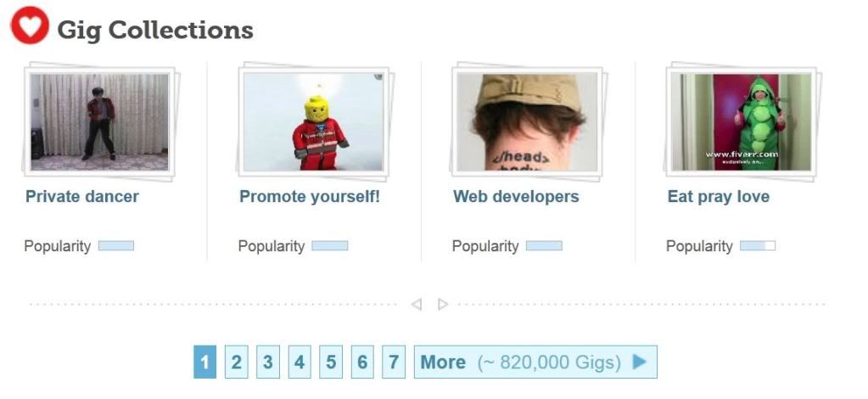Follow the Promote yourself! link
Viewport: 868px width, 399px height.
pos(310,197)
